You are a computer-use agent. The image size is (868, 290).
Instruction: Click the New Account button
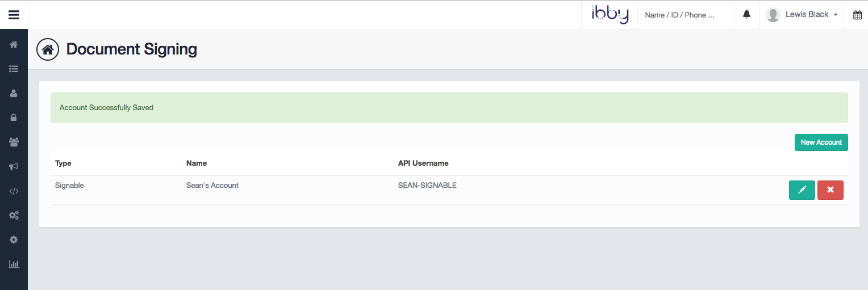pyautogui.click(x=821, y=142)
